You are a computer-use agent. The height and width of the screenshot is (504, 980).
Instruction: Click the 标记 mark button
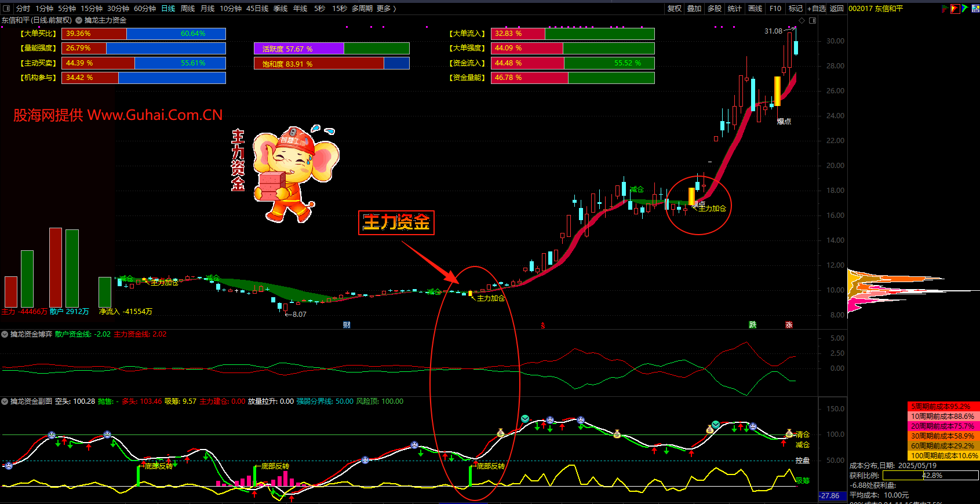point(796,8)
